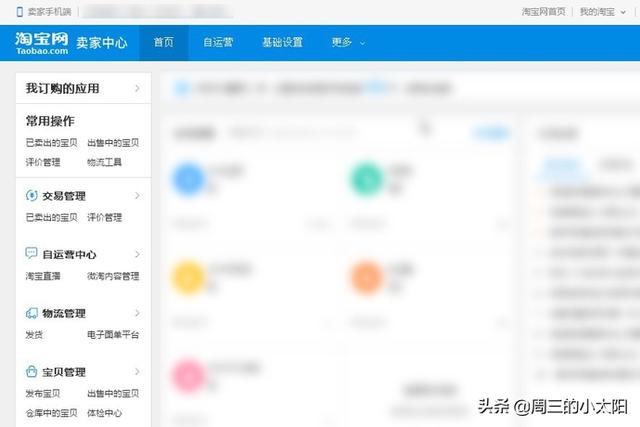
Task: Expand the 更多 menu
Action: pos(348,42)
